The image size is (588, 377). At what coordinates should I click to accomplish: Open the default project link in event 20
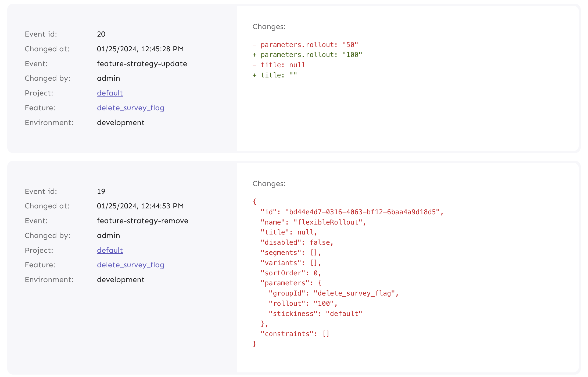[110, 93]
